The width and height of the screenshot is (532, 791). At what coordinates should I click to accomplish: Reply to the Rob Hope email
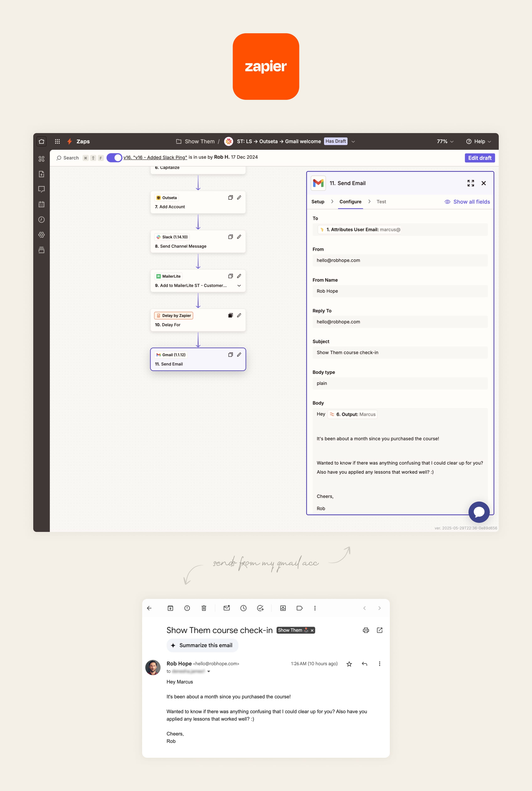pos(364,664)
